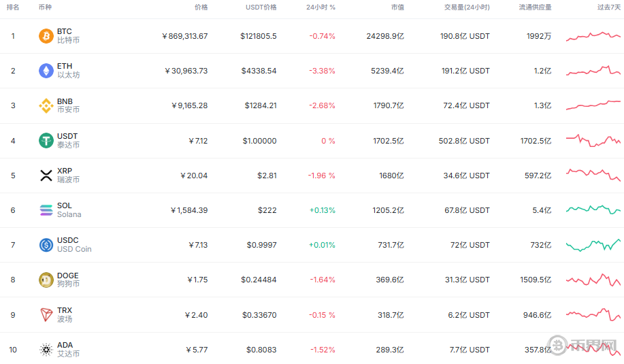
Task: Click the Ethereum ETH coin icon
Action: pyautogui.click(x=46, y=71)
